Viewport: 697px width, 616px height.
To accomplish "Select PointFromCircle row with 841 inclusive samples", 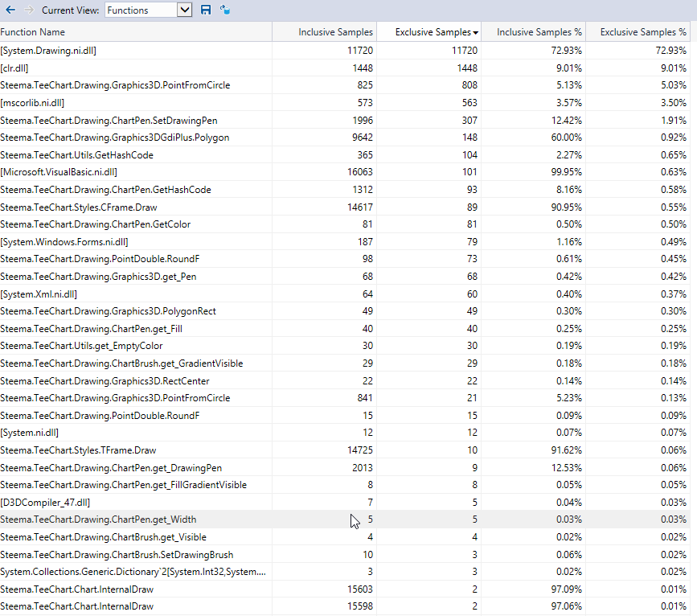I will click(x=345, y=398).
